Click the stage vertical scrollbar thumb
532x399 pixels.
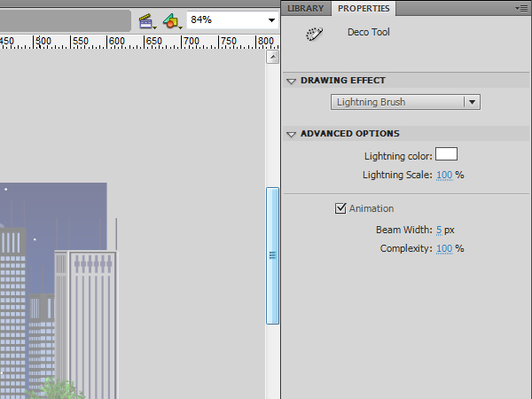point(272,255)
